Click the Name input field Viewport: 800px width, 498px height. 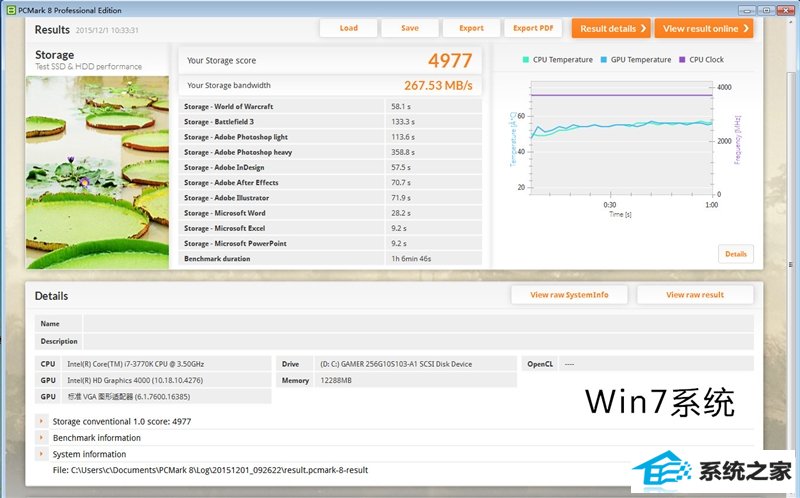click(418, 323)
